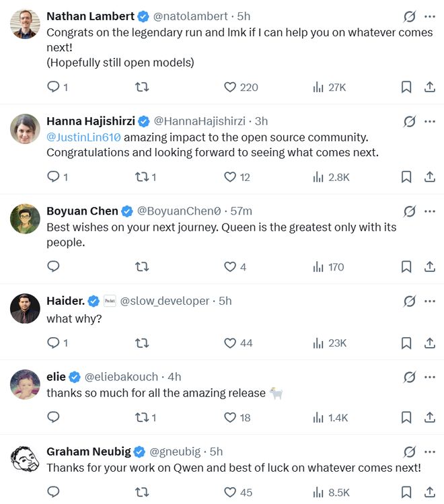This screenshot has width=444, height=504.
Task: Like elie's reply
Action: (231, 418)
